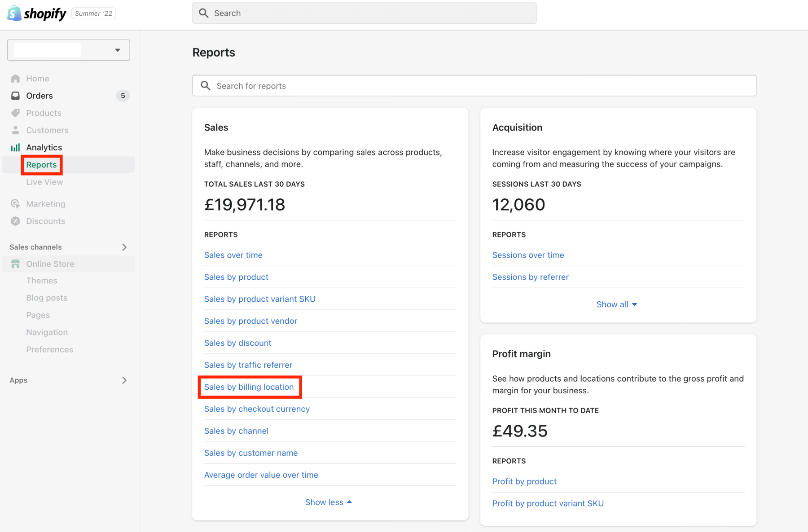Click the Products tag icon

point(16,113)
